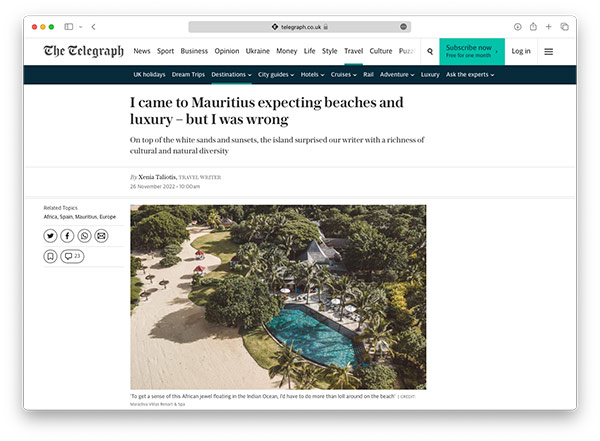This screenshot has width=600, height=441.
Task: Share article by email icon
Action: (101, 236)
